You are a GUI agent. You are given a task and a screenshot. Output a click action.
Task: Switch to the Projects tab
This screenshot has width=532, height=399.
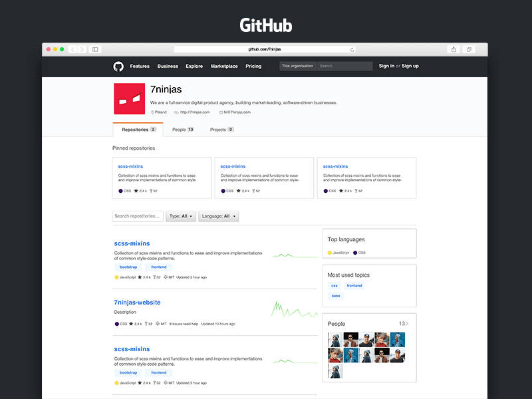click(x=222, y=130)
